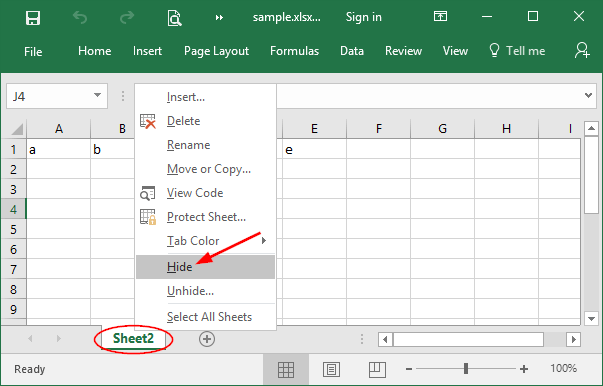Switch to Page Layout view icon
This screenshot has height=386, width=603.
[331, 369]
